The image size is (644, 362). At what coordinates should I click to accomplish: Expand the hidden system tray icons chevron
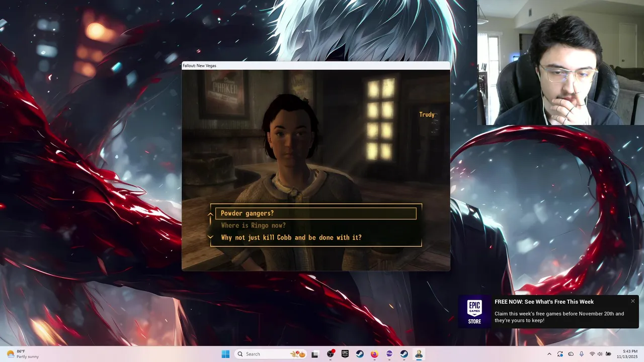point(549,354)
